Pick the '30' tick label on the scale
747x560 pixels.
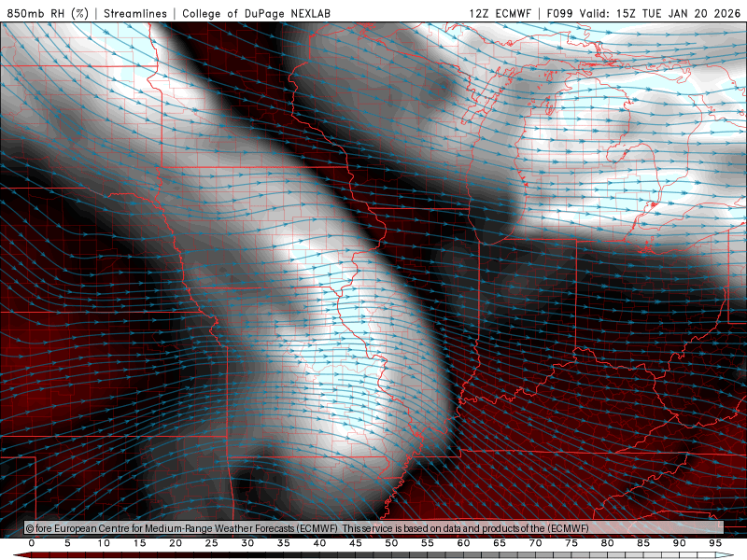pos(247,543)
